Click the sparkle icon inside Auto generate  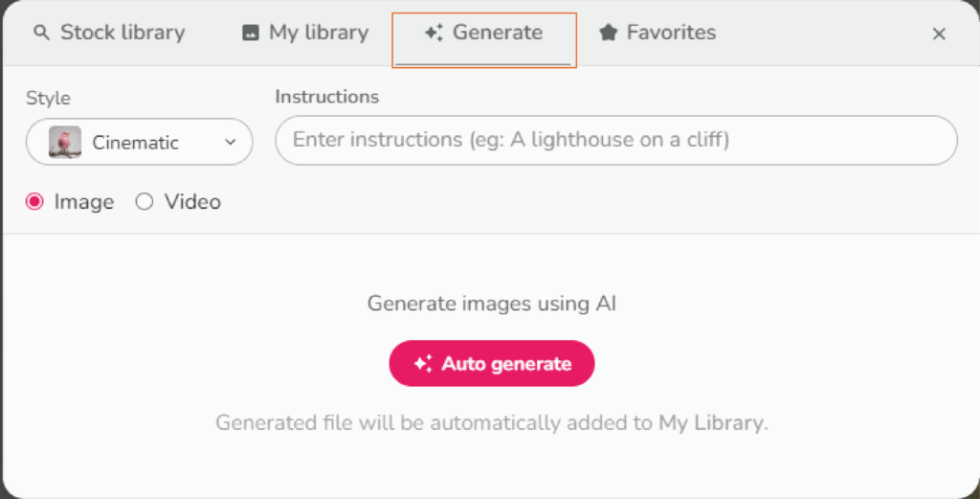click(x=423, y=364)
